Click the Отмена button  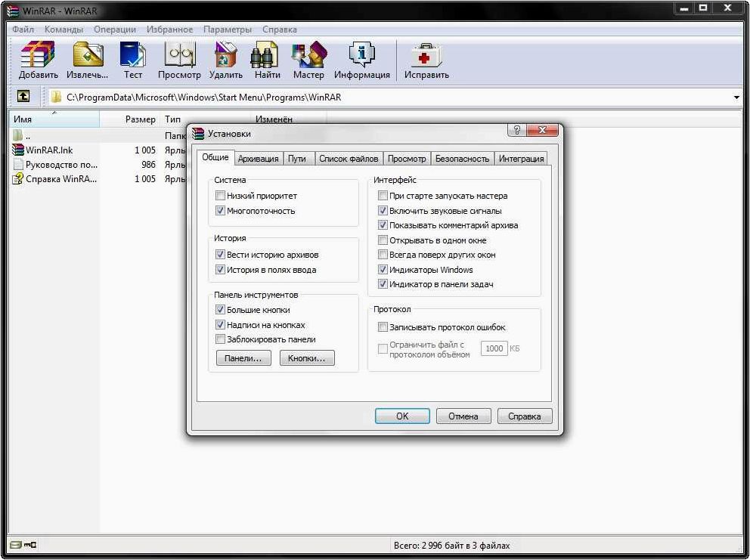coord(463,416)
